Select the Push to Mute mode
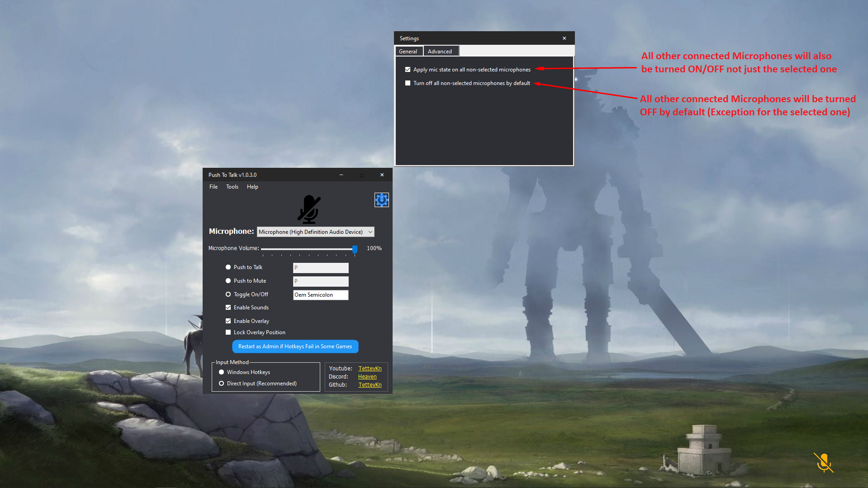Screen dimensions: 868x488 click(x=228, y=280)
